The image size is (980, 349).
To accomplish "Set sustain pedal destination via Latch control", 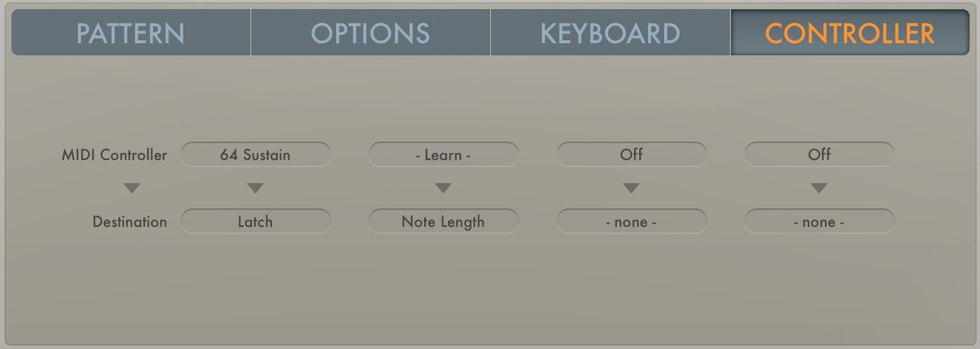I will coord(256,221).
